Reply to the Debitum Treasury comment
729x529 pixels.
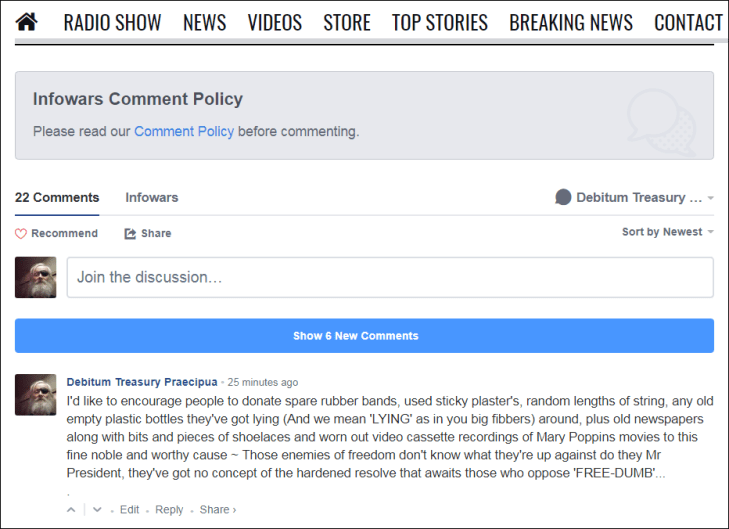[x=169, y=509]
